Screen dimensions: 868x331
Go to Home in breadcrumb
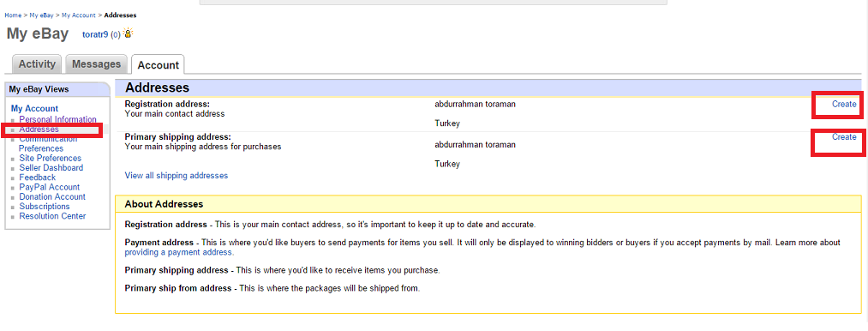[x=13, y=15]
